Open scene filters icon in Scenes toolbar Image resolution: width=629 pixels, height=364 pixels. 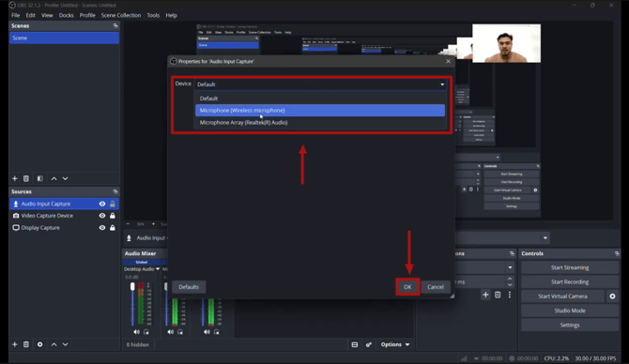pyautogui.click(x=39, y=178)
